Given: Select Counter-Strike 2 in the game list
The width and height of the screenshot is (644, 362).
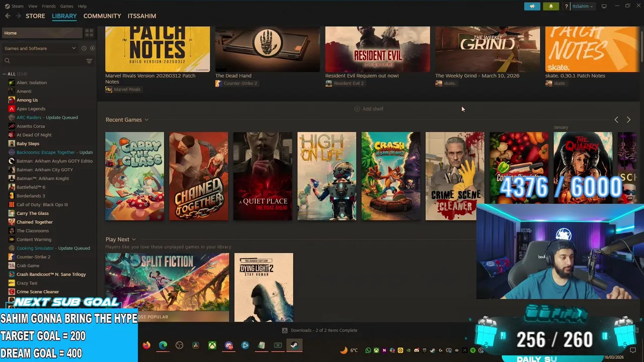Looking at the screenshot, I should tap(33, 257).
